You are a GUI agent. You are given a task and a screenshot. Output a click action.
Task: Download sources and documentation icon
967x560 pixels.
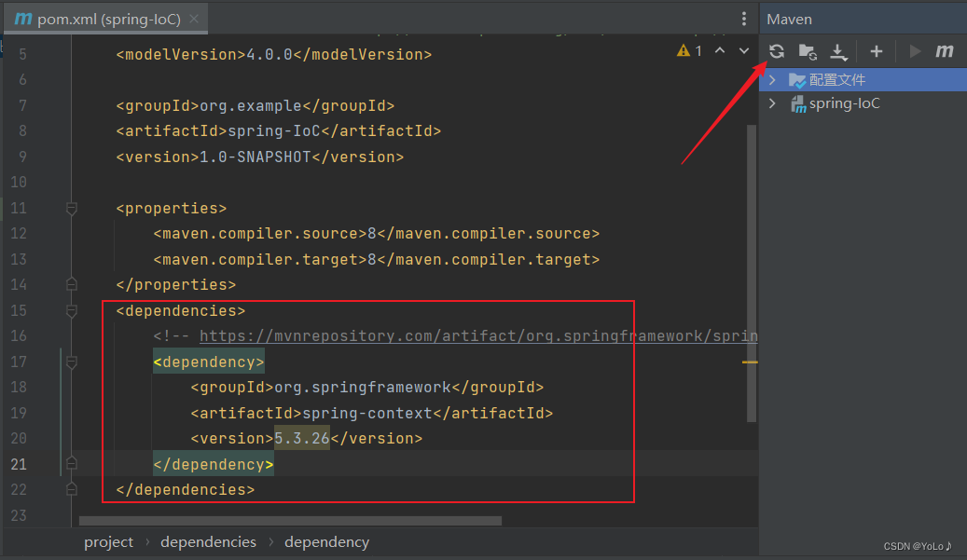[838, 52]
